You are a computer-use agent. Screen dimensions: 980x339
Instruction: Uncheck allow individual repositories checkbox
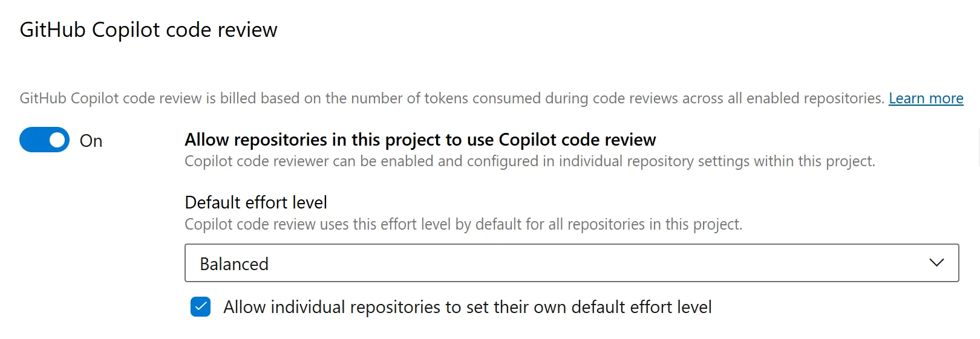pyautogui.click(x=200, y=307)
